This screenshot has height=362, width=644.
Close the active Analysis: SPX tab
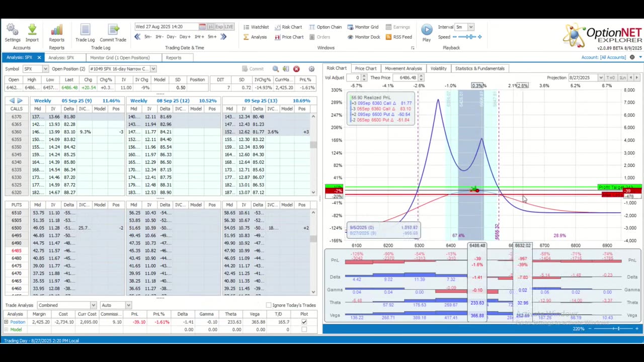(39, 58)
